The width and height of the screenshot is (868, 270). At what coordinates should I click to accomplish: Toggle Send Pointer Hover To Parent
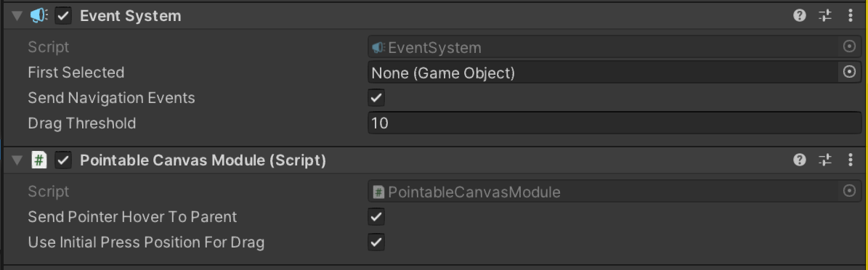point(376,216)
